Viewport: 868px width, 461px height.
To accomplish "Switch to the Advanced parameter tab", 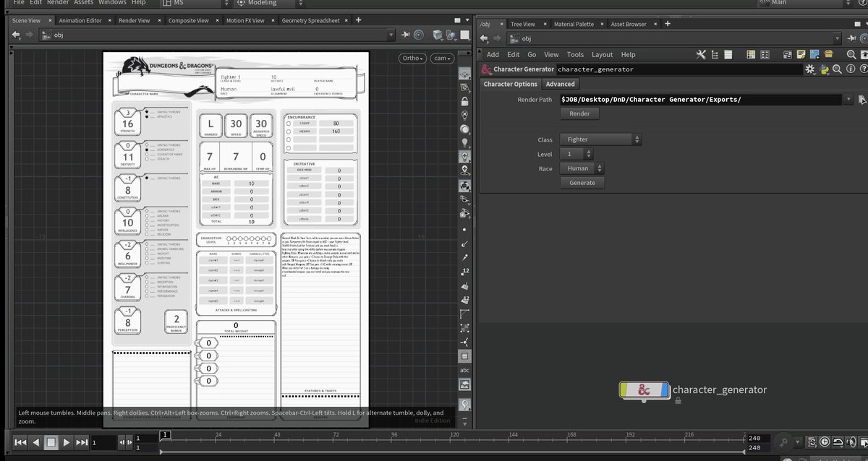I will coord(561,84).
